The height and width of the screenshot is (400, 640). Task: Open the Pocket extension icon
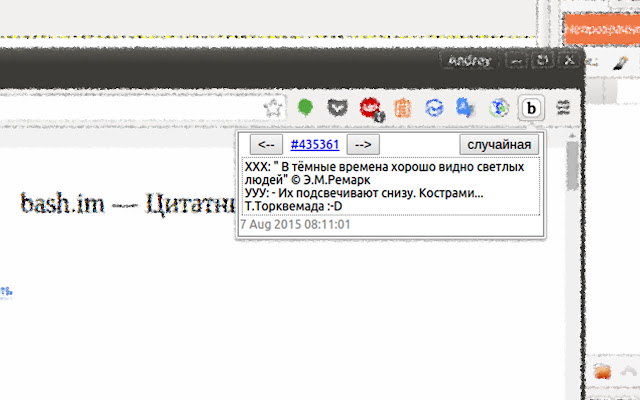(x=338, y=108)
